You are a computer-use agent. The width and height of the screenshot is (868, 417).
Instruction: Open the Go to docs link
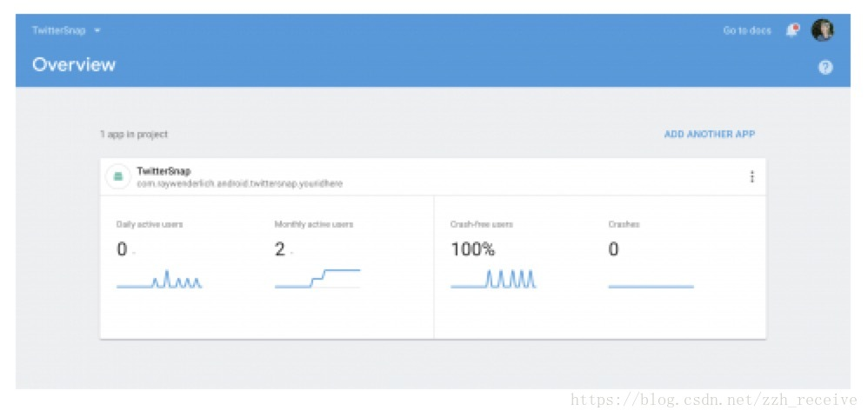point(747,30)
